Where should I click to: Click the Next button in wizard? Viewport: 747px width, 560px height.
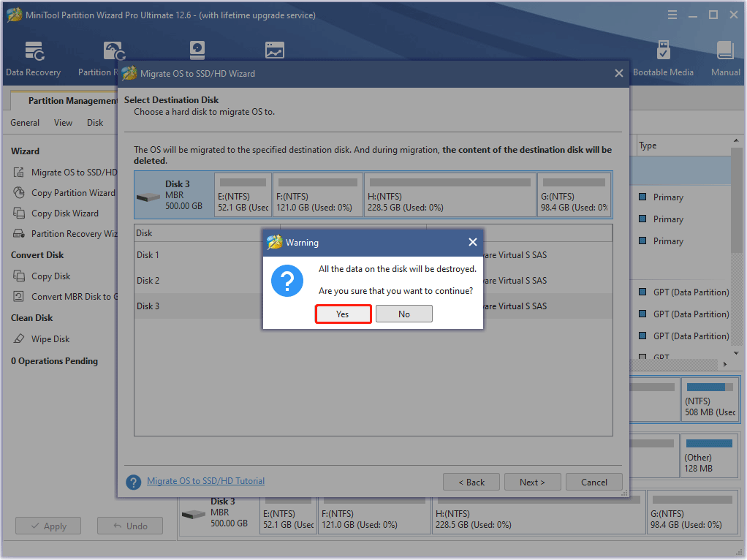532,482
